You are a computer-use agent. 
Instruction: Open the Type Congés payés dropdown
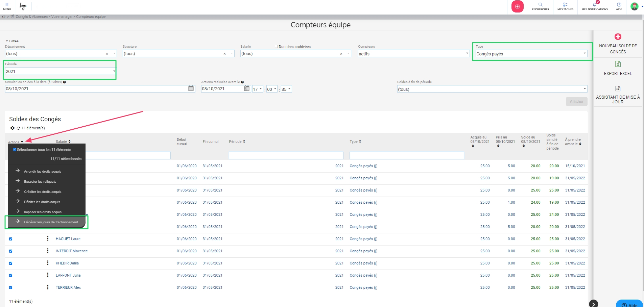click(x=585, y=54)
